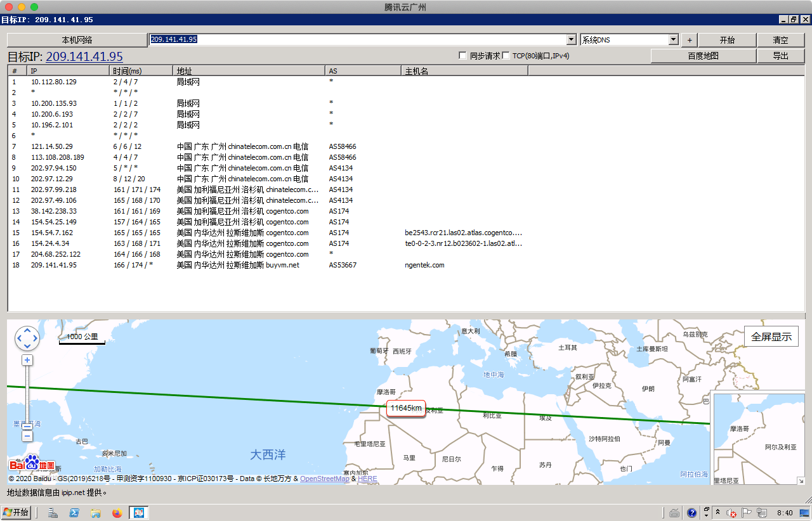Open Server Manager from the taskbar
This screenshot has width=812, height=521.
[53, 513]
